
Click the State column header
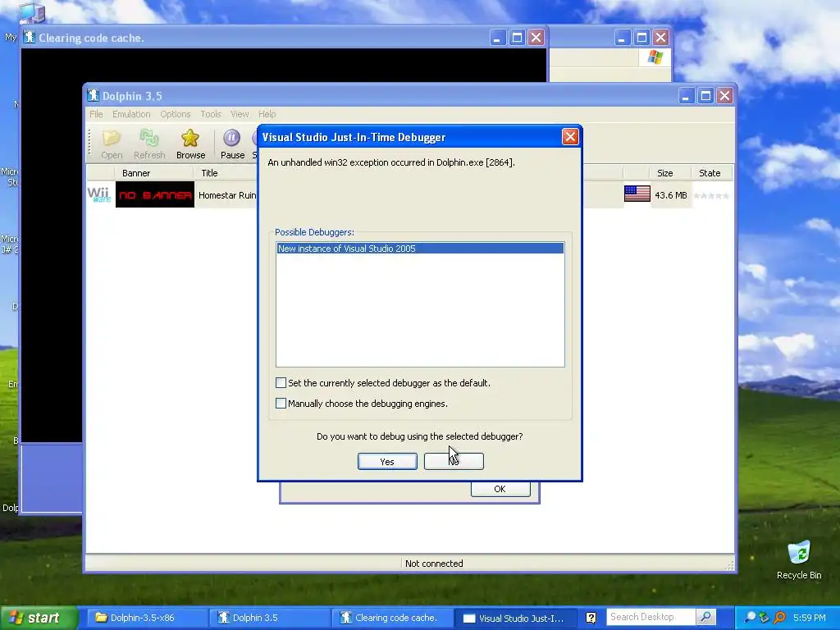coord(710,173)
